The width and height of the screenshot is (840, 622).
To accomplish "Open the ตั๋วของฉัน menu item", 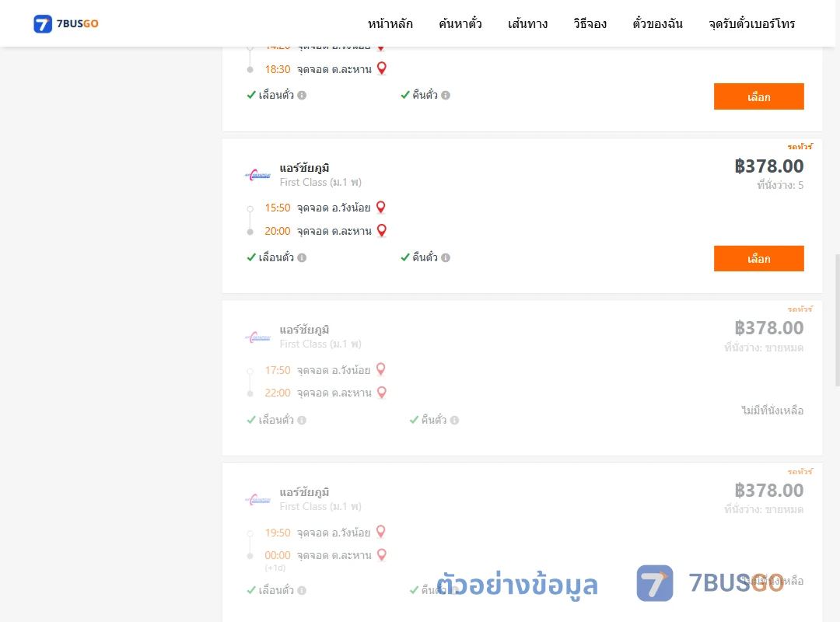I will (657, 23).
